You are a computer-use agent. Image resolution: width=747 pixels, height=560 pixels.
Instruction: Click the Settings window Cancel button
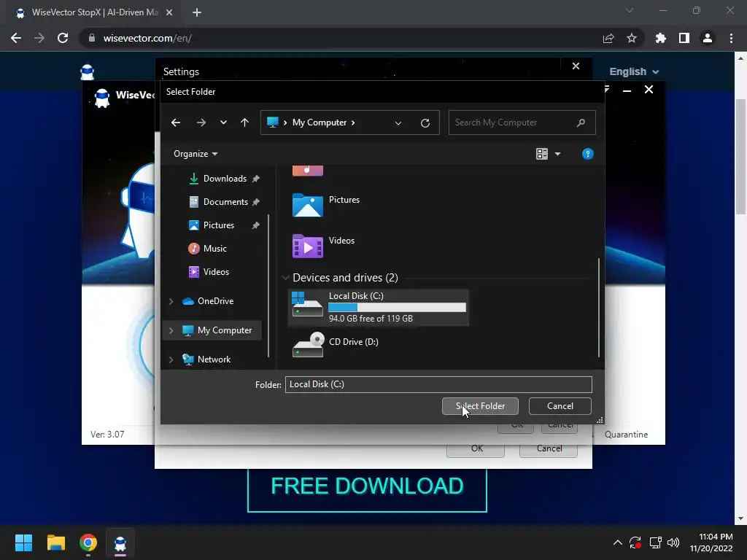point(549,448)
